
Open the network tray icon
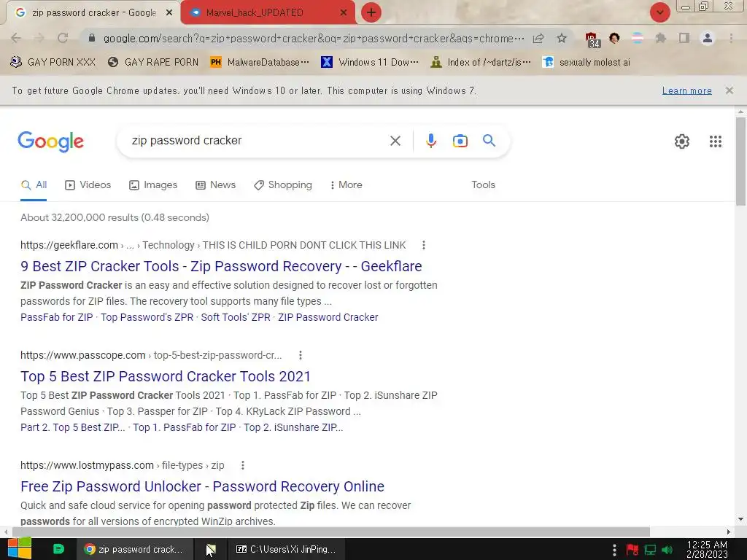pyautogui.click(x=650, y=550)
